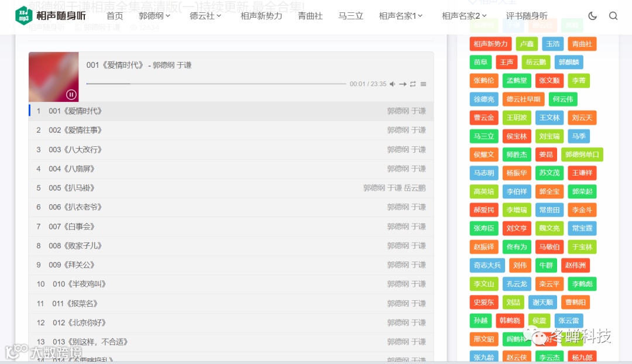
Task: Open the 马志明 tag
Action: point(484,173)
